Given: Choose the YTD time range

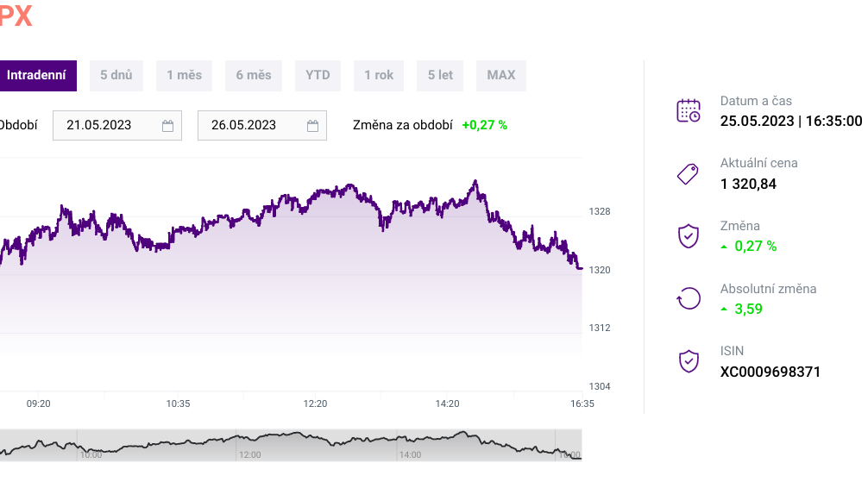Looking at the screenshot, I should pos(318,76).
